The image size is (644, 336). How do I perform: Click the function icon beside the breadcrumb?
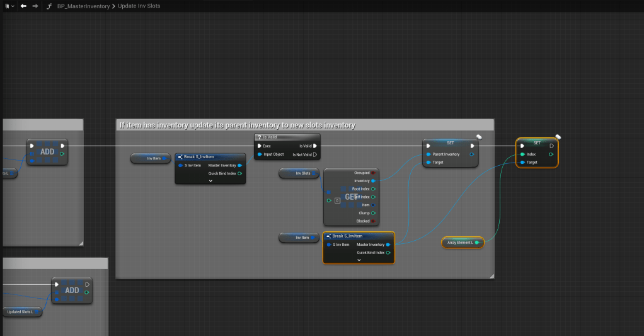point(49,6)
